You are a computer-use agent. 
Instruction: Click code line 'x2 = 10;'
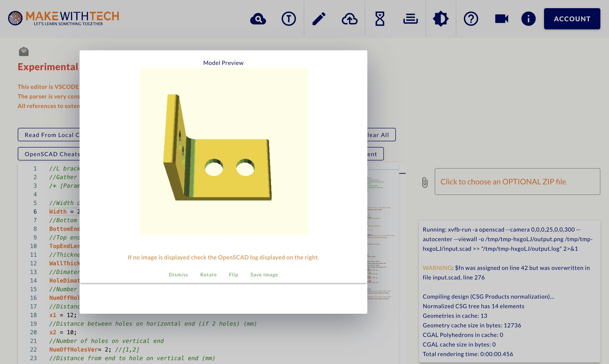pos(63,332)
